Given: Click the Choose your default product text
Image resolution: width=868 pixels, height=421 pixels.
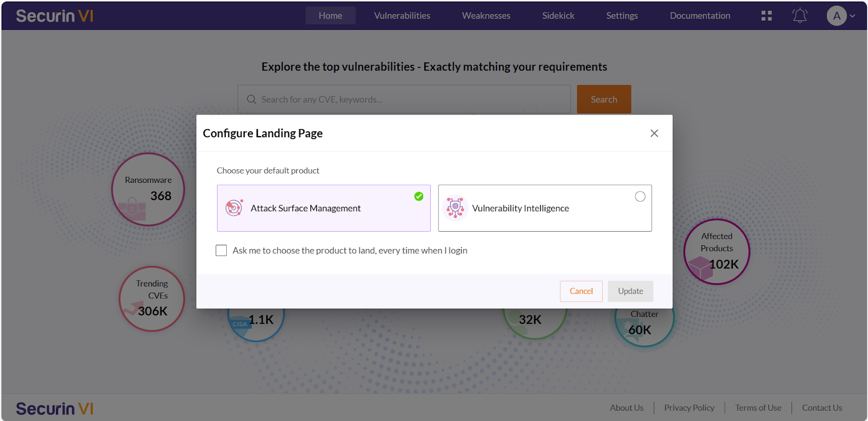Looking at the screenshot, I should (268, 170).
